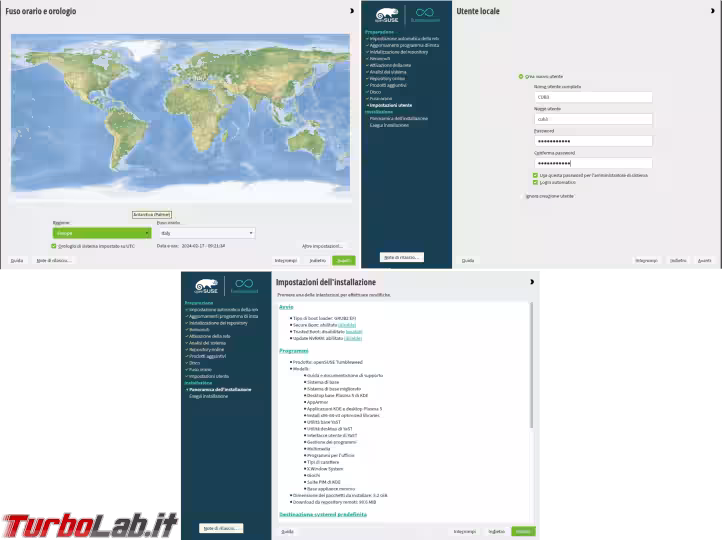The height and width of the screenshot is (540, 722).
Task: Toggle 'Orologio di sistema impostato su UTC' checkbox
Action: [54, 246]
